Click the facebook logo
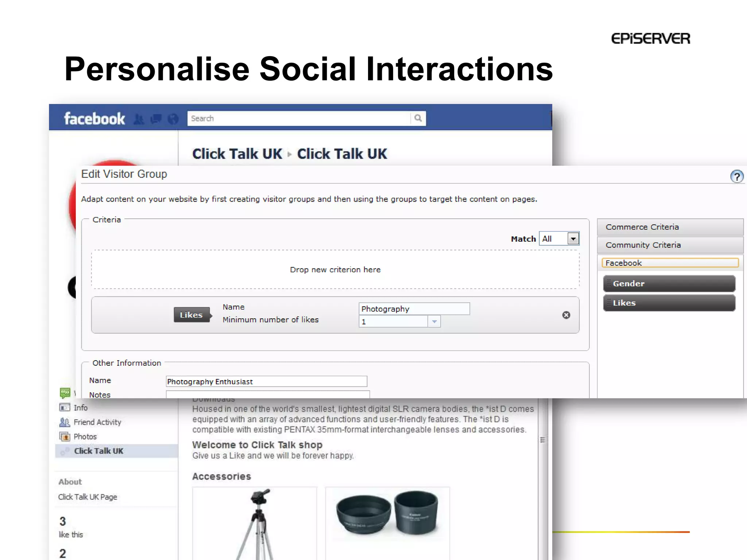The image size is (747, 560). [94, 119]
